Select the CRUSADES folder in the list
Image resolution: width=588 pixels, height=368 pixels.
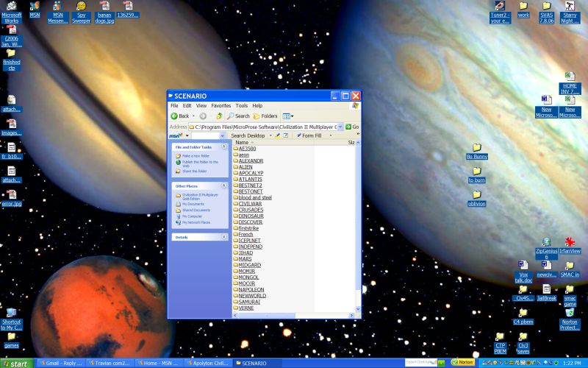[x=251, y=210]
